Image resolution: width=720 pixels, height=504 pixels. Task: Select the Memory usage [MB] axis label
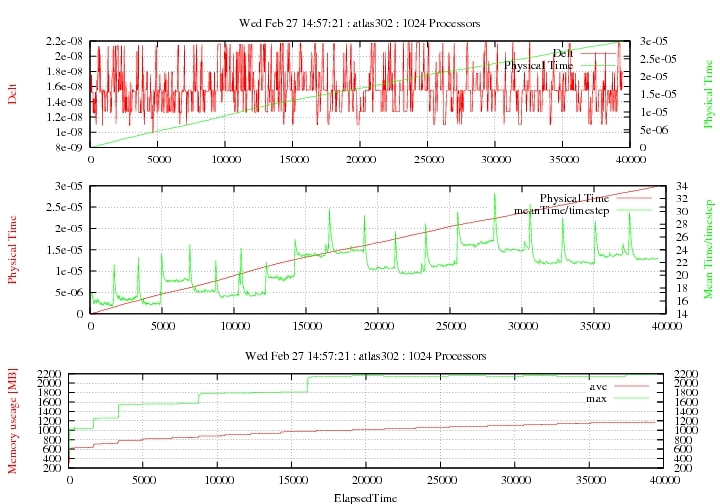pyautogui.click(x=12, y=421)
